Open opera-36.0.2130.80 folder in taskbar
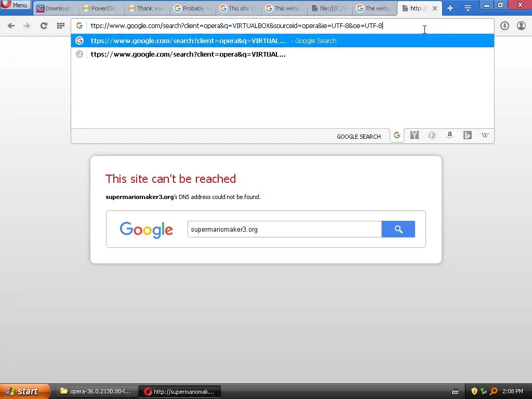 click(x=96, y=392)
